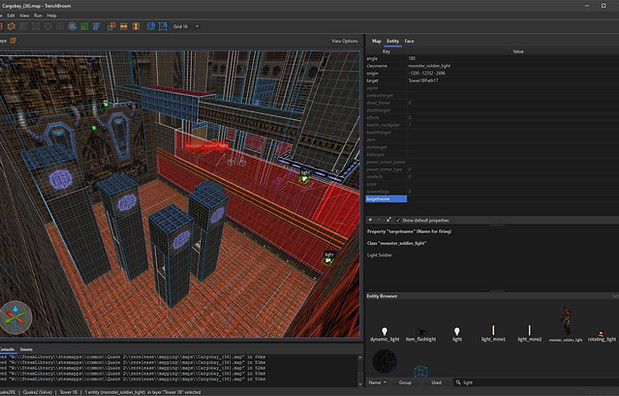Open the Run menu
The width and height of the screenshot is (619, 396).
38,15
